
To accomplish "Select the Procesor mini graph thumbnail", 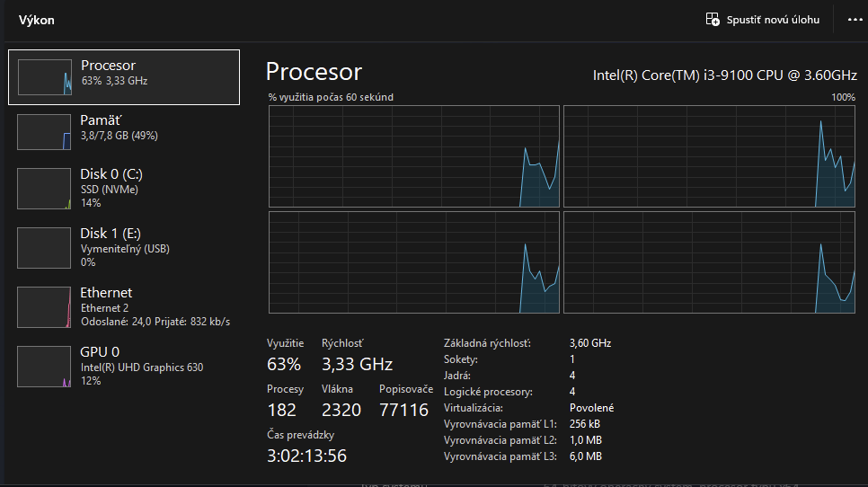I will pyautogui.click(x=44, y=77).
